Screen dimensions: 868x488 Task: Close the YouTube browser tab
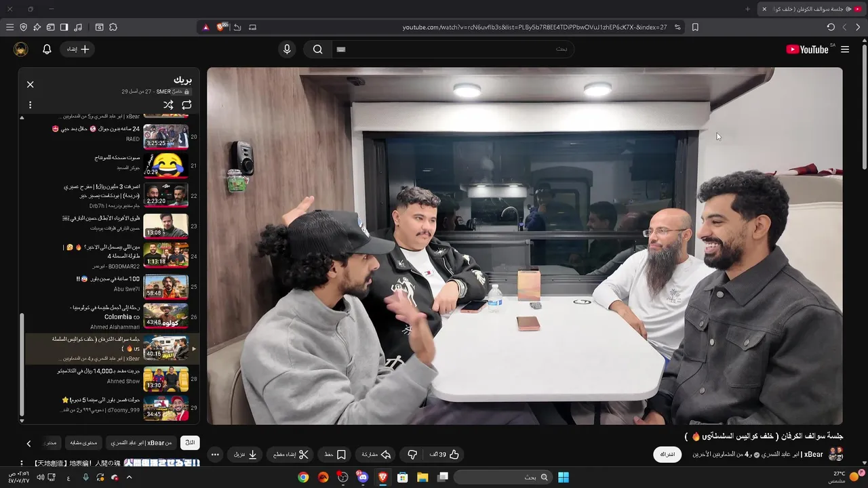[x=764, y=9]
